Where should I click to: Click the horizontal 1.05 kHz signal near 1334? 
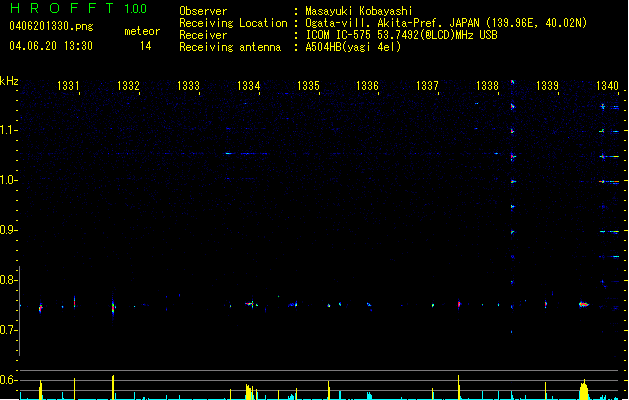(247, 153)
